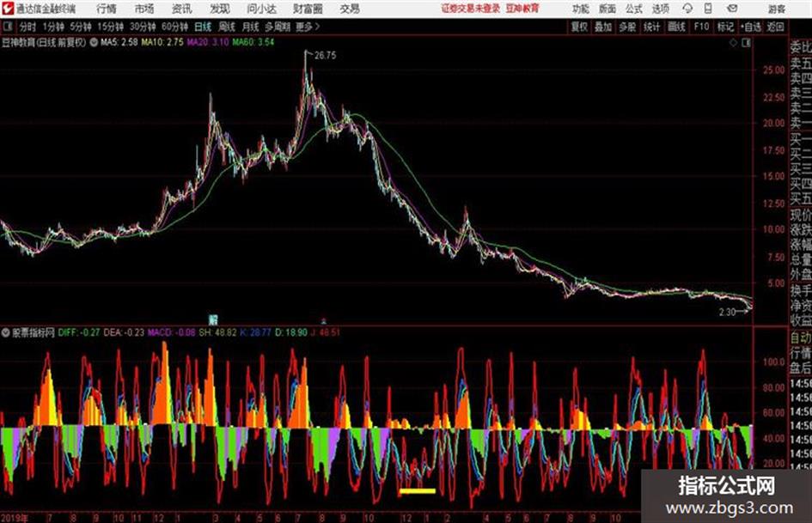Switch to the 月线 monthly tab
The height and width of the screenshot is (523, 812).
pyautogui.click(x=251, y=27)
